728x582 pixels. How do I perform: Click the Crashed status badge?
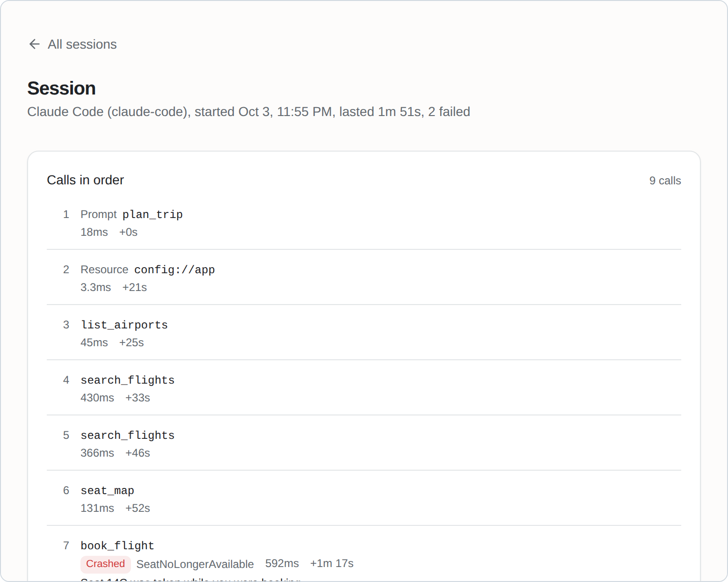pyautogui.click(x=105, y=564)
